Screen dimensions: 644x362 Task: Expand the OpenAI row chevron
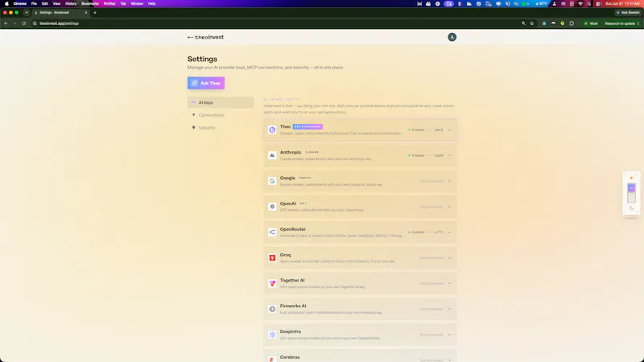point(449,207)
